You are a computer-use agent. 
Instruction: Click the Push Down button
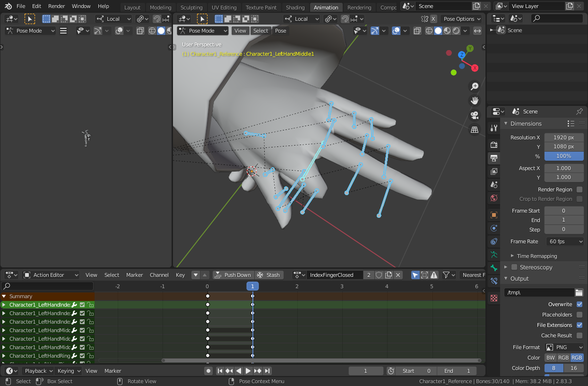233,275
